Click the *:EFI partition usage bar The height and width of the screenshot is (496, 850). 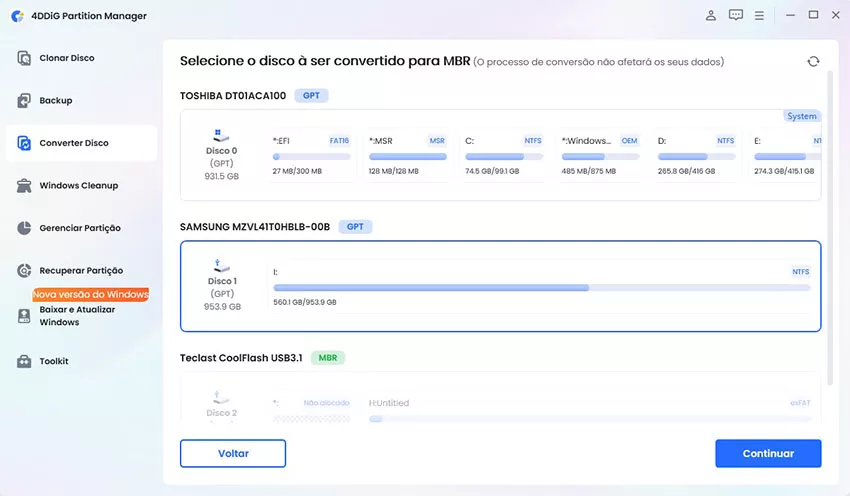[311, 157]
